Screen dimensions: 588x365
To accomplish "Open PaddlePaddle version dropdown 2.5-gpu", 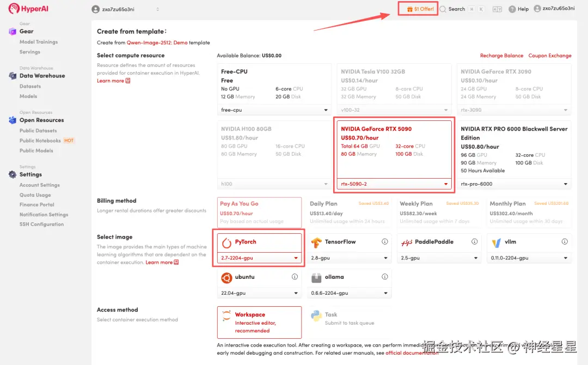I will (439, 258).
